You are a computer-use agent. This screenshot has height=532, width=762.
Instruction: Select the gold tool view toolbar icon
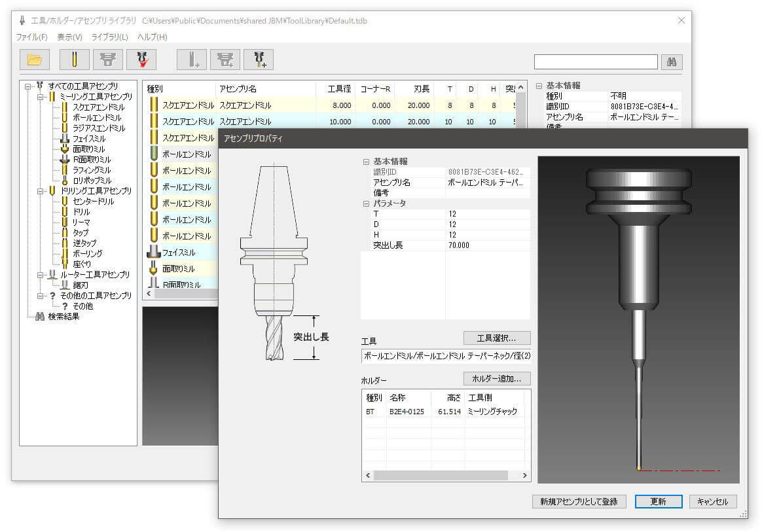point(74,60)
